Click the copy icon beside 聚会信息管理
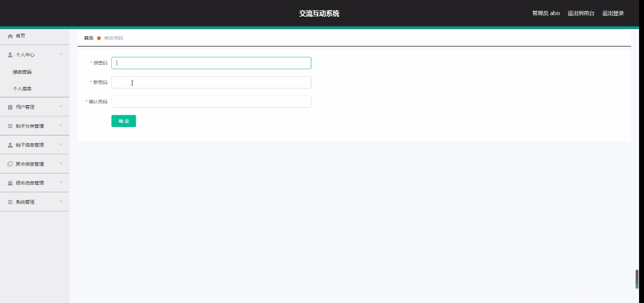Screen dimensions: 644x303 coord(10,164)
